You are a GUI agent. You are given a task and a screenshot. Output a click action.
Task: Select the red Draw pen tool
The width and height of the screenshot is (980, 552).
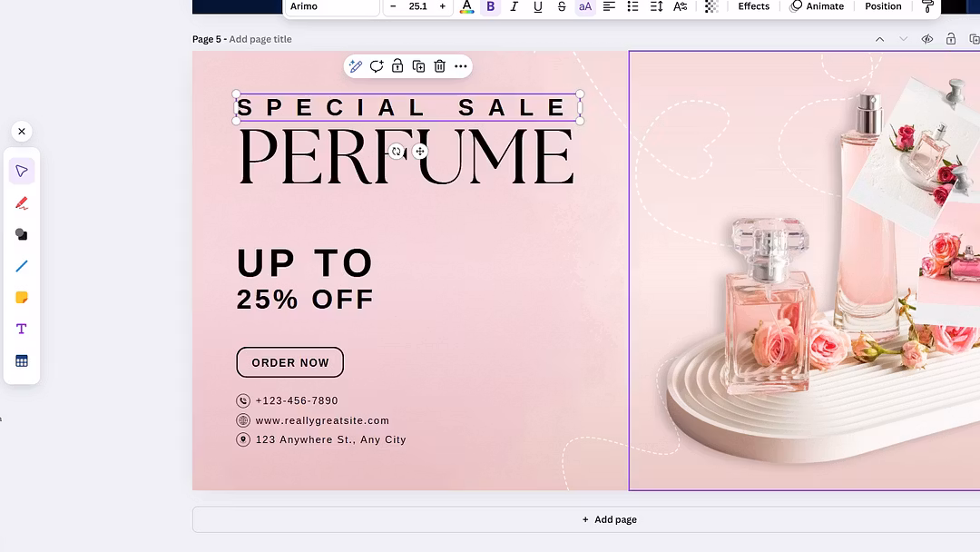tap(22, 202)
